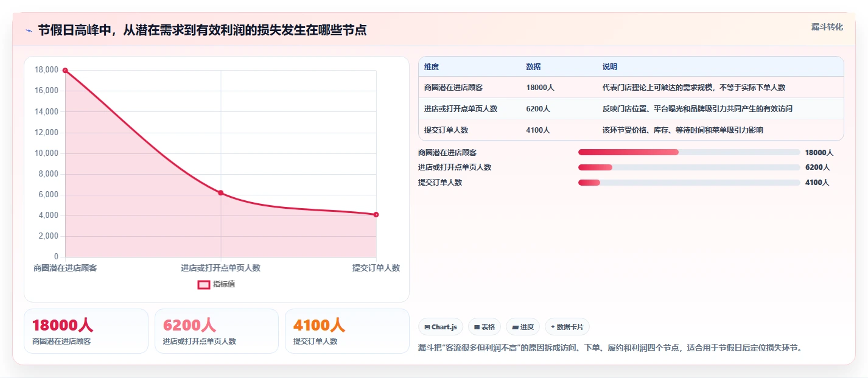868x378 pixels.
Task: Click the 18000人 data card
Action: click(86, 331)
